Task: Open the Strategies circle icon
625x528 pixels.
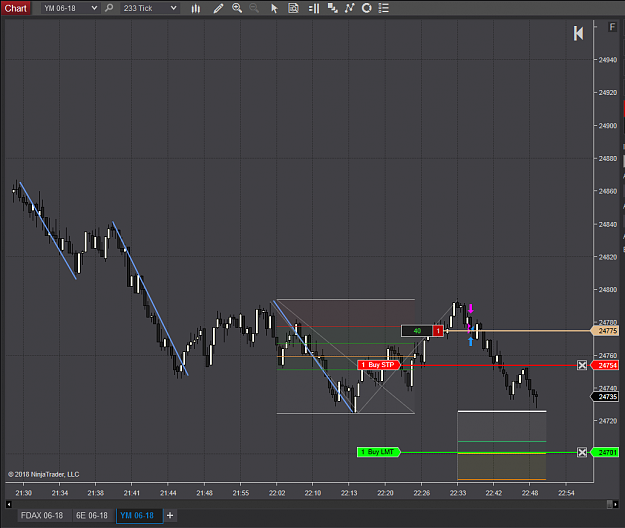Action: (366, 8)
